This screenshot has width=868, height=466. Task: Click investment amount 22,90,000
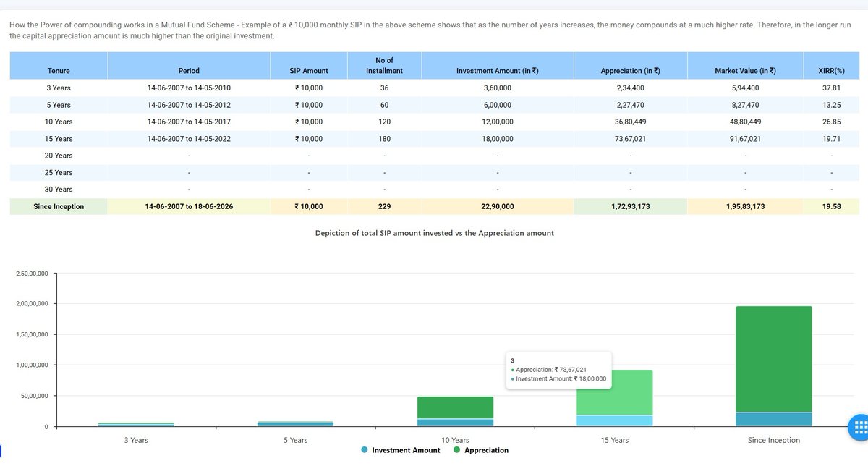click(497, 206)
